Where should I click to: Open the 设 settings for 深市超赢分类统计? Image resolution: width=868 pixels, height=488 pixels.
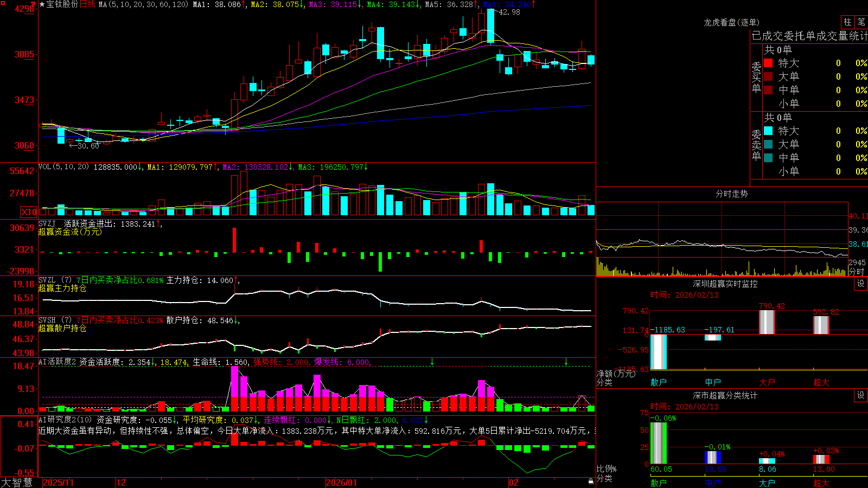[x=861, y=395]
